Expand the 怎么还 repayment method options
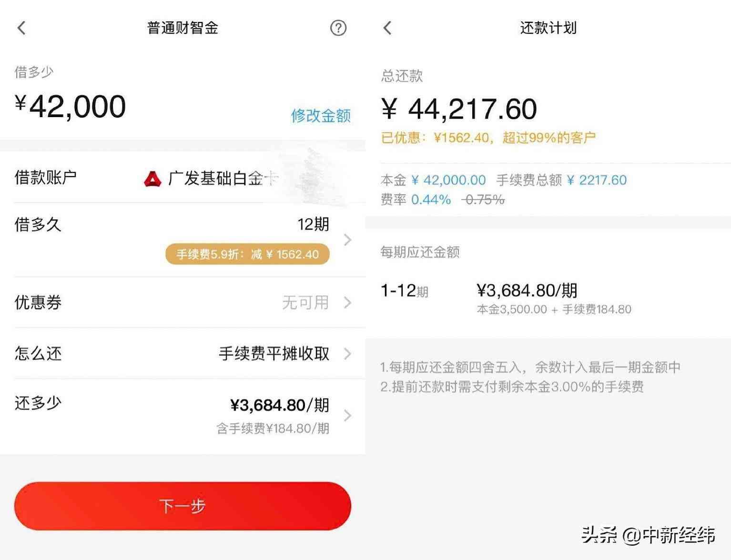731x560 pixels. [x=347, y=354]
